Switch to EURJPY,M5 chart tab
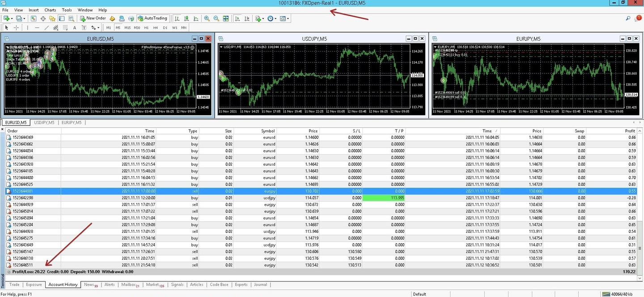Screen dimensions: 644x297 pos(72,122)
